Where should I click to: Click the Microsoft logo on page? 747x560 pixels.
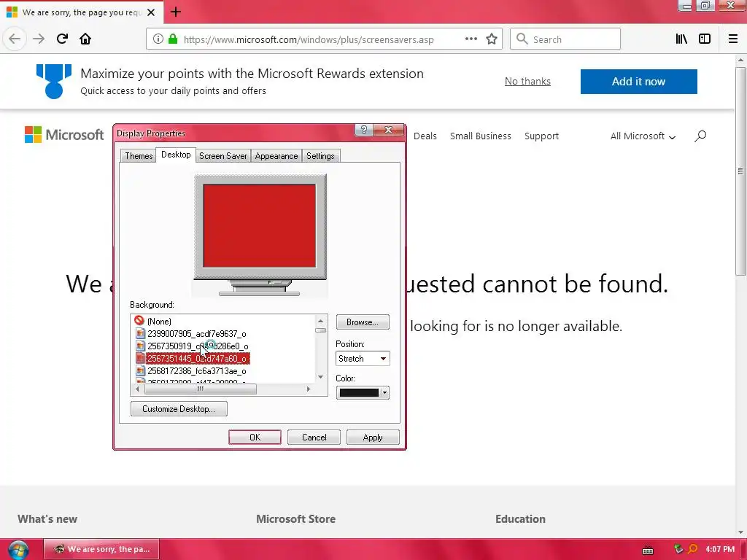point(64,135)
